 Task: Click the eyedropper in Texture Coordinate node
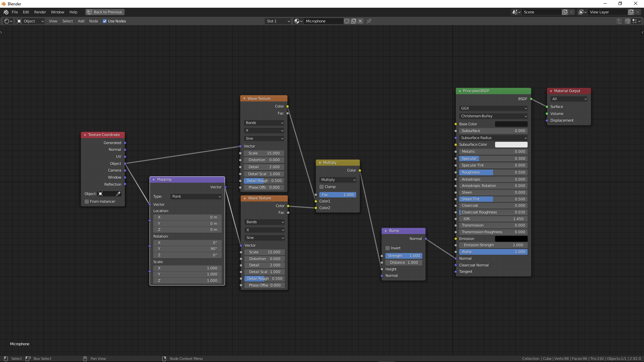(118, 194)
